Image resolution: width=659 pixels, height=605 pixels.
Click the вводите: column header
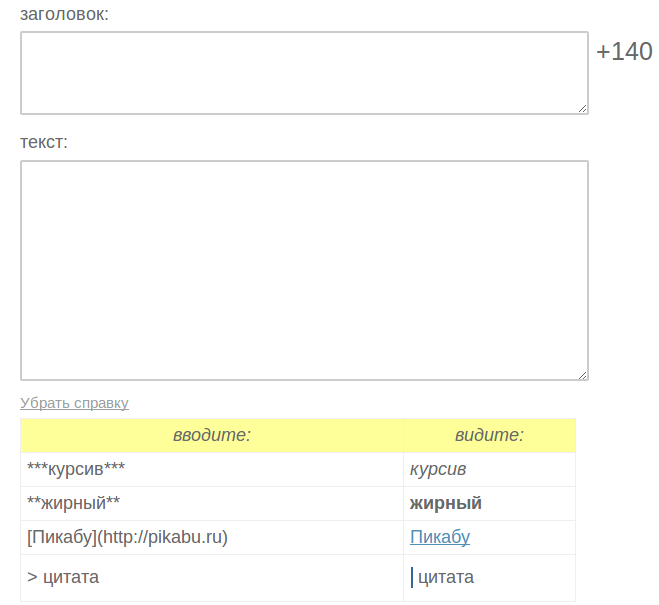pos(212,435)
